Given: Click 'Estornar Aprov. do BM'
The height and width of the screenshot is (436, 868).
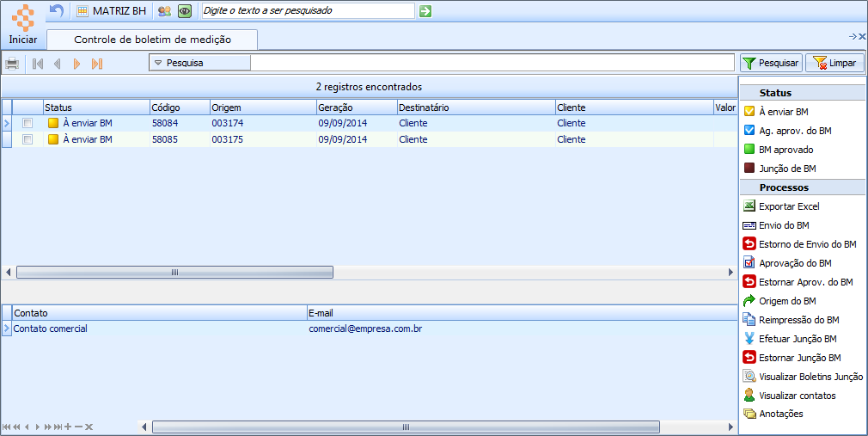Looking at the screenshot, I should (798, 282).
